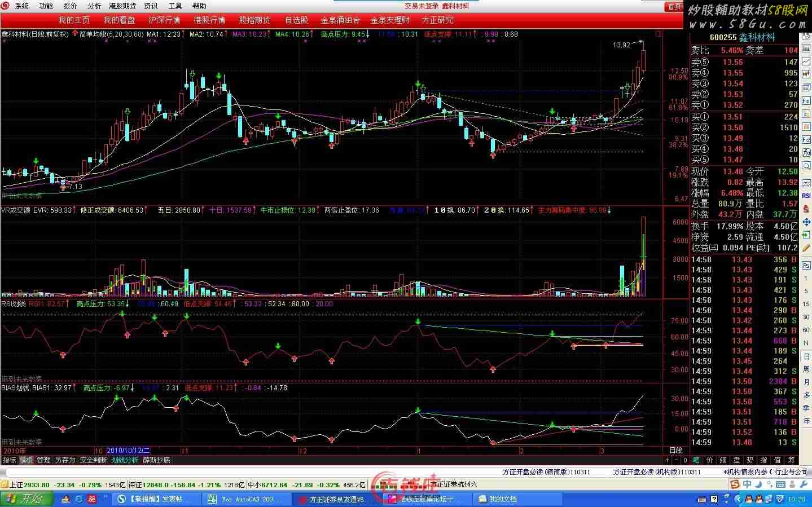Switch to 金泉涌组合 tab
The image size is (812, 507).
click(x=340, y=20)
